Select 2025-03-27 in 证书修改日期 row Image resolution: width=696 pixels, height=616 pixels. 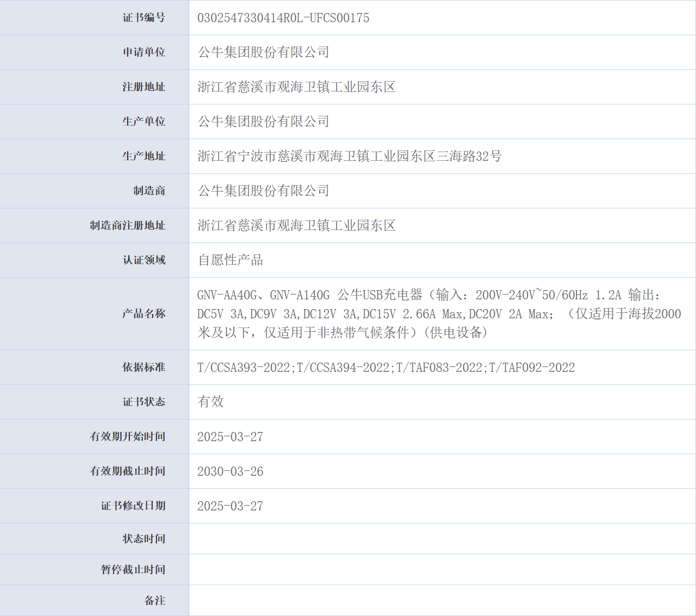pyautogui.click(x=230, y=506)
